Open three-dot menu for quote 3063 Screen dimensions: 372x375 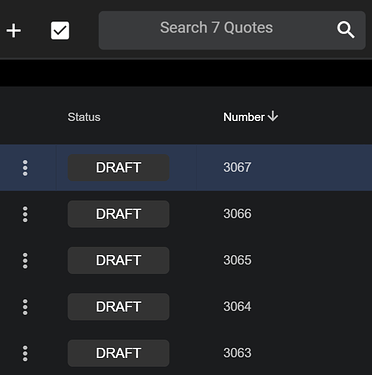click(x=25, y=353)
